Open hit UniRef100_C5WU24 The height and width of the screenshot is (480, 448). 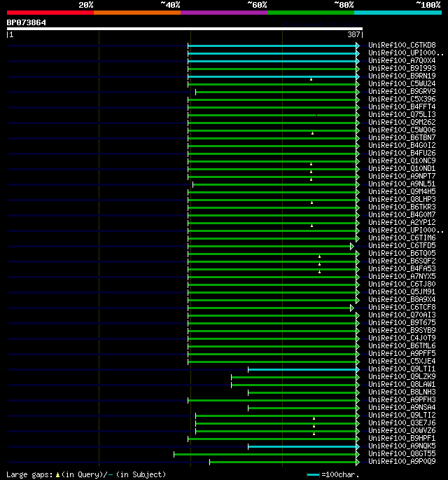(402, 83)
